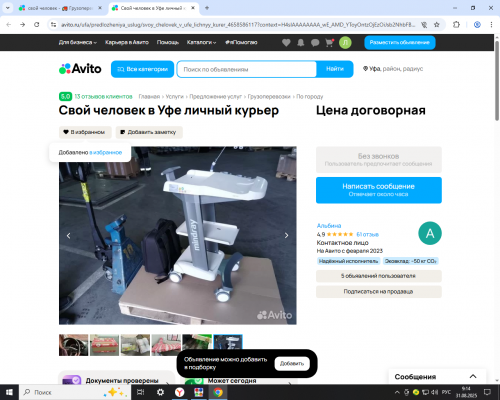Open the Chrome tab search dropdown arrow
The height and width of the screenshot is (400, 500).
click(x=7, y=8)
